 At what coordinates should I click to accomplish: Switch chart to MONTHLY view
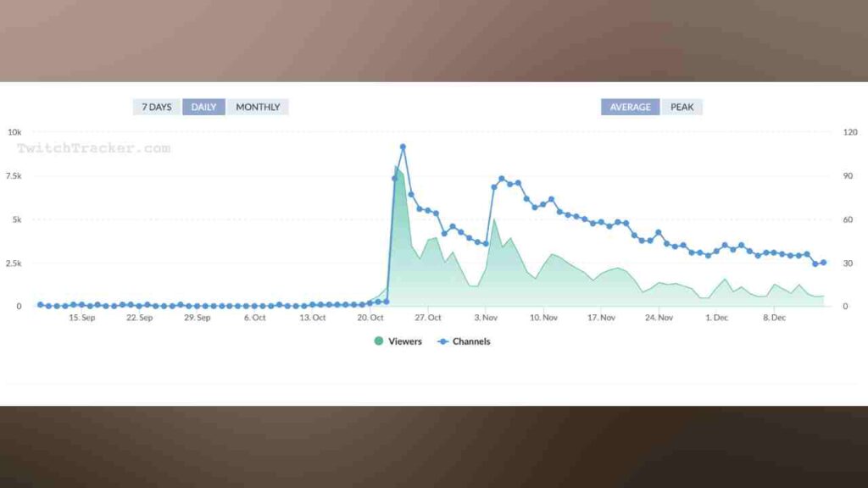(x=258, y=107)
